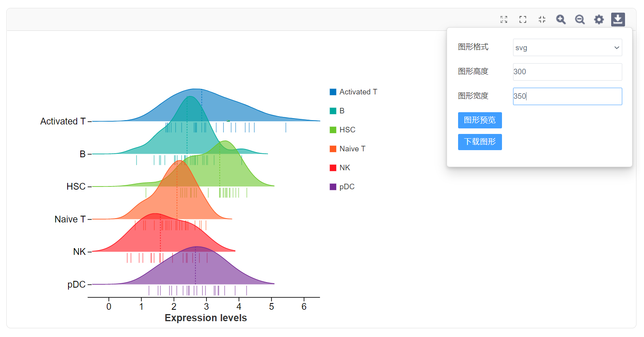Screen dimensions: 644x337
Task: Click the NK legend label
Action: pos(345,168)
